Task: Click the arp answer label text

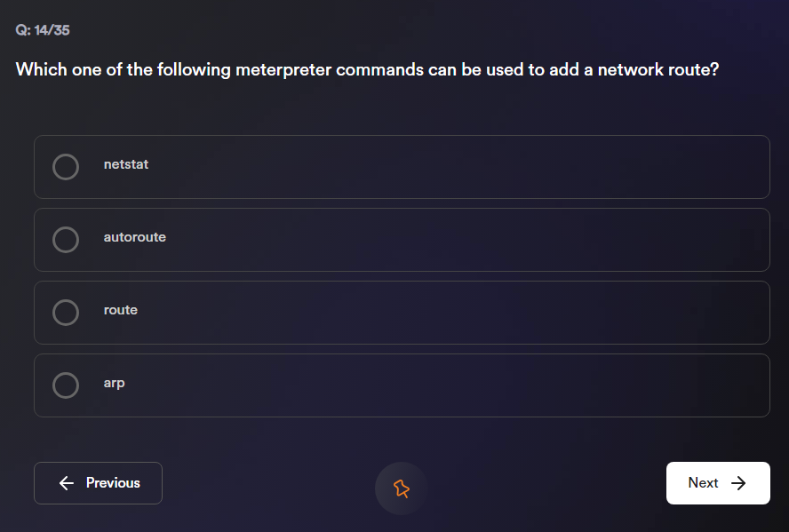Action: pos(114,383)
